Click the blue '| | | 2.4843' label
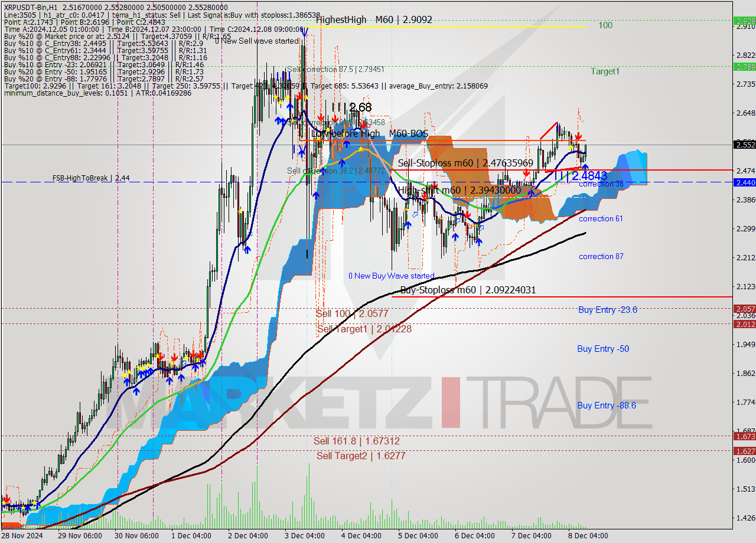The width and height of the screenshot is (756, 543). point(580,176)
